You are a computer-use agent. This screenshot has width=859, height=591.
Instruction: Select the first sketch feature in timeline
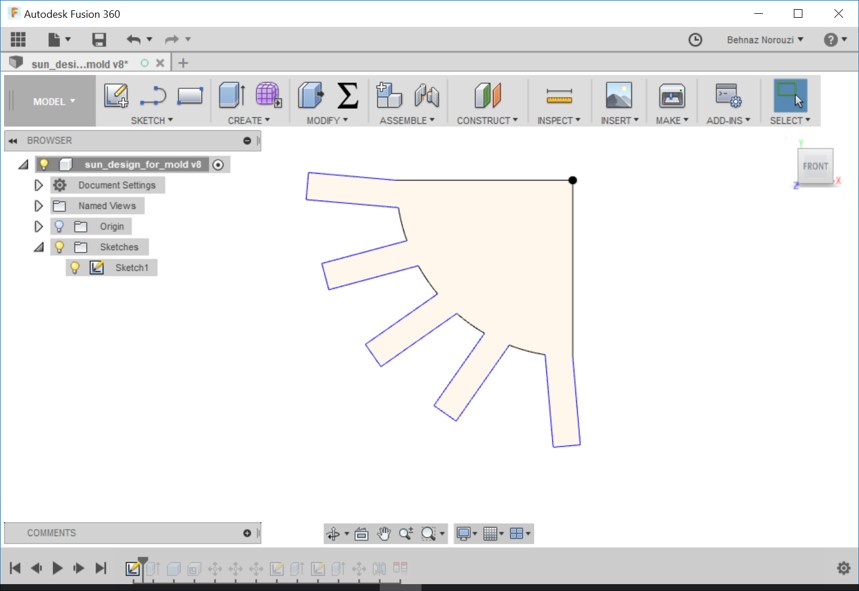tap(132, 569)
